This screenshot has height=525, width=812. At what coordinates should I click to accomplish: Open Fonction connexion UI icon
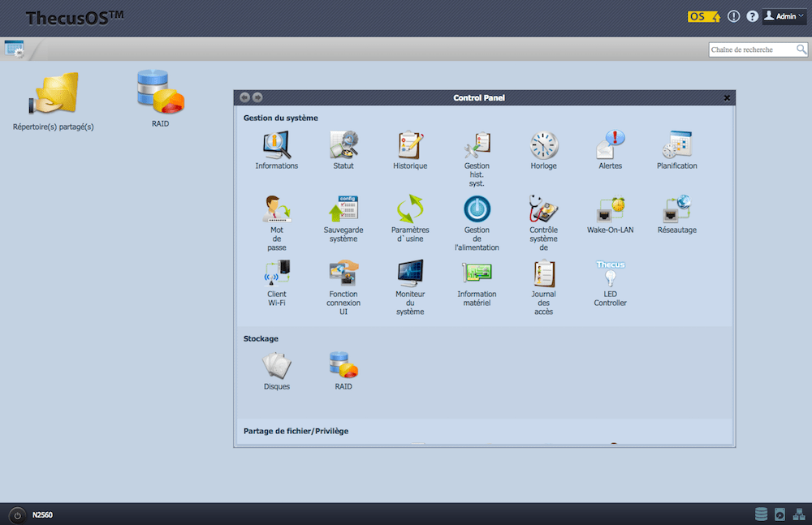tap(343, 287)
